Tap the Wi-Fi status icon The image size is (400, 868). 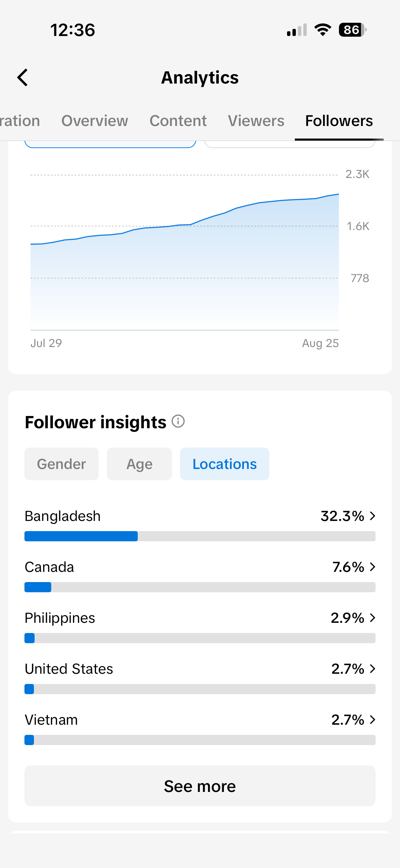click(x=323, y=30)
